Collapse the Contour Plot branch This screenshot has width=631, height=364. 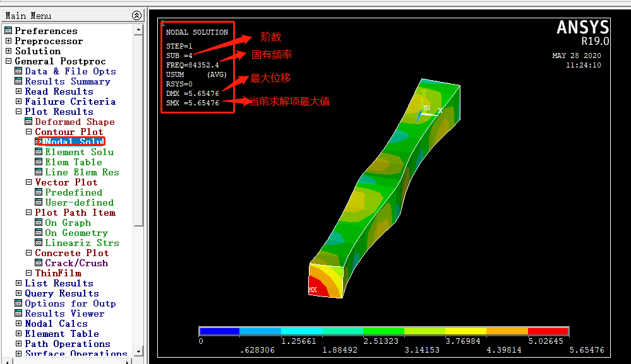pyautogui.click(x=28, y=131)
